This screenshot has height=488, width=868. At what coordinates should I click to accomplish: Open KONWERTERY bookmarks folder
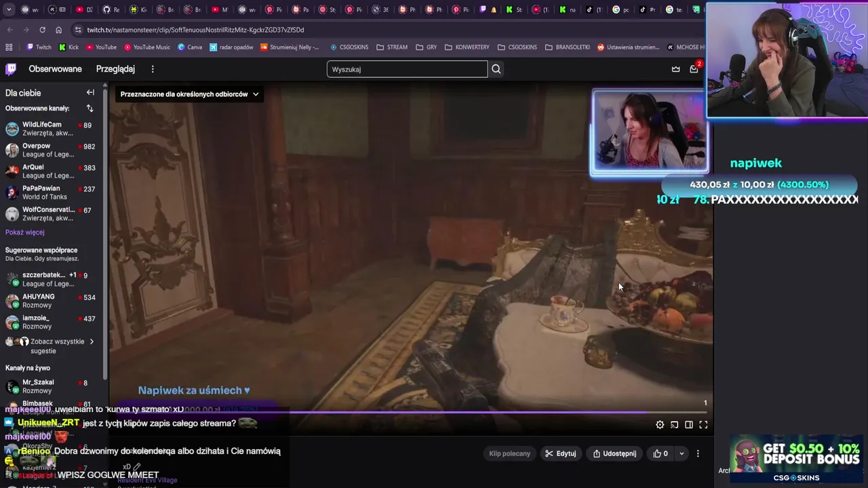467,47
